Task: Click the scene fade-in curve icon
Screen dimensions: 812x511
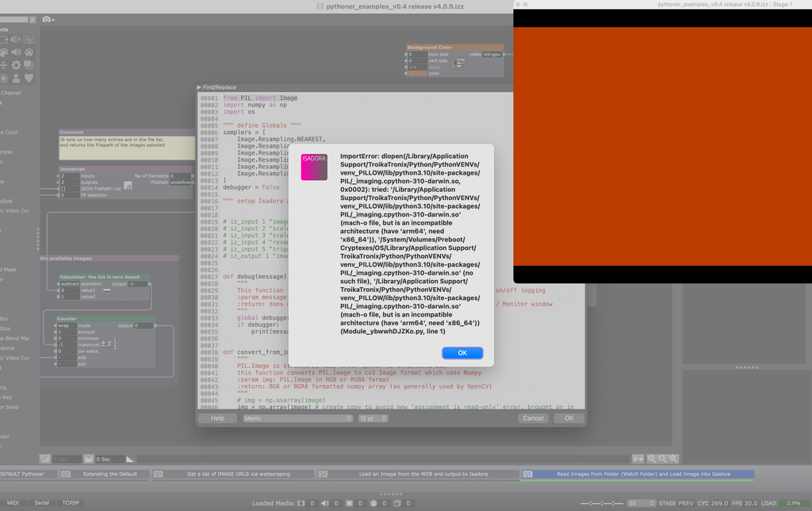Action: tap(45, 459)
